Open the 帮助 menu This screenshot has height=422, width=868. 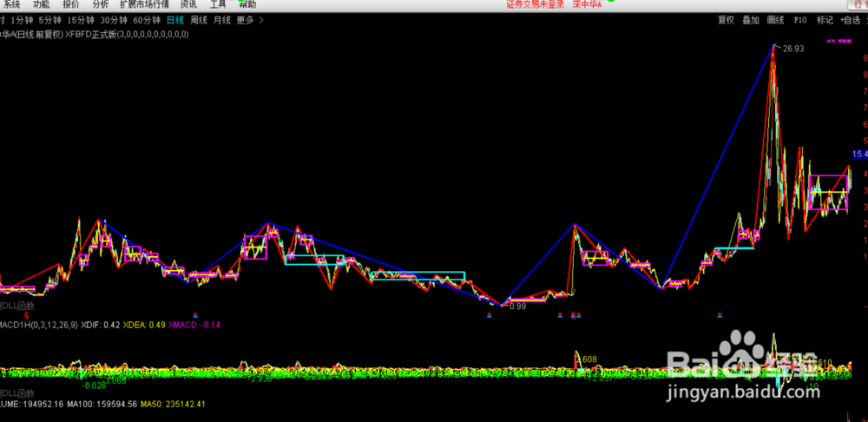coord(247,5)
